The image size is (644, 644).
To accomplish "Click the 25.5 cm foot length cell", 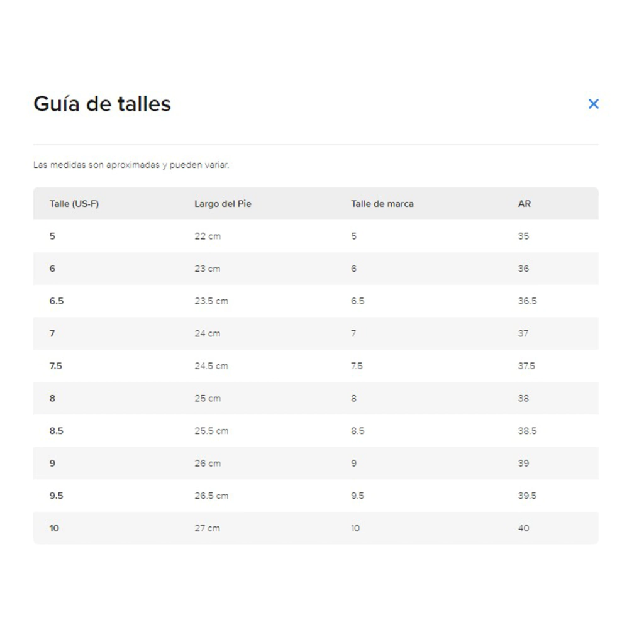I will [x=211, y=431].
